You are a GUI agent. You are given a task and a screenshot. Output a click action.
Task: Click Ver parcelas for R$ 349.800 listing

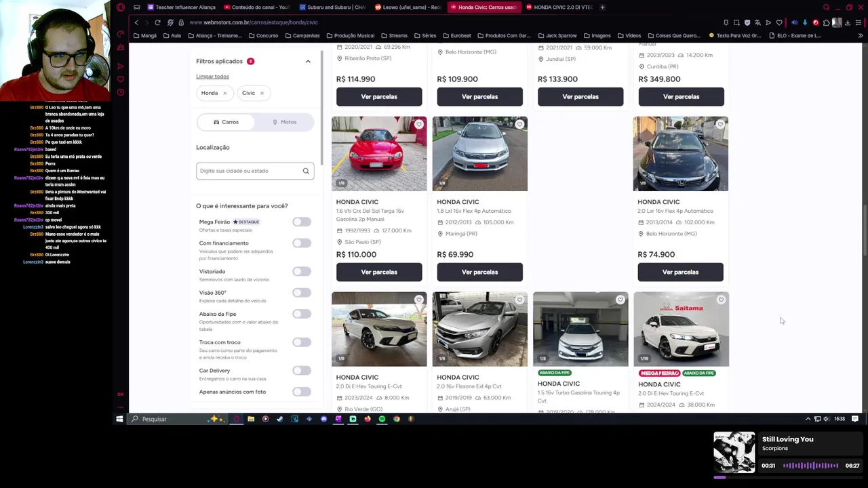(x=681, y=96)
